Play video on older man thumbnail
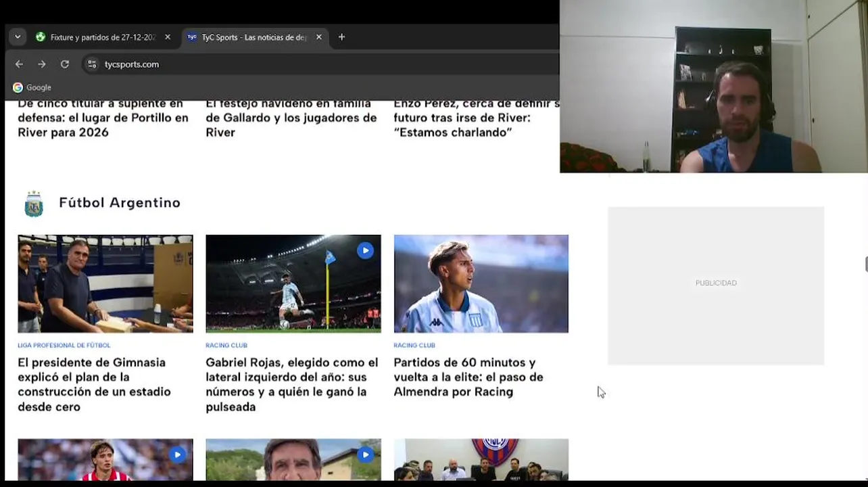 pyautogui.click(x=365, y=455)
